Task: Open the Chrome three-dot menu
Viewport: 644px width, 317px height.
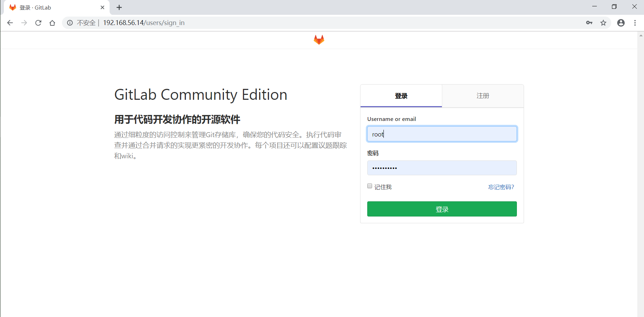Action: (635, 23)
